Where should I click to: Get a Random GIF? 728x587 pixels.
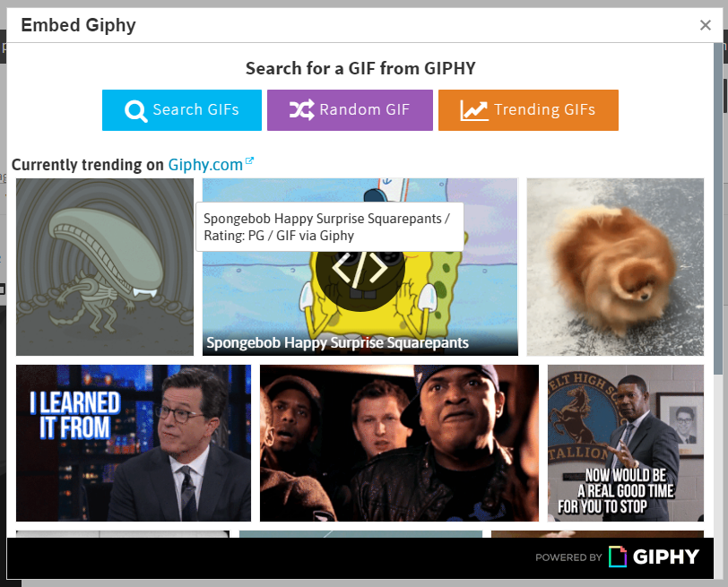pyautogui.click(x=350, y=110)
